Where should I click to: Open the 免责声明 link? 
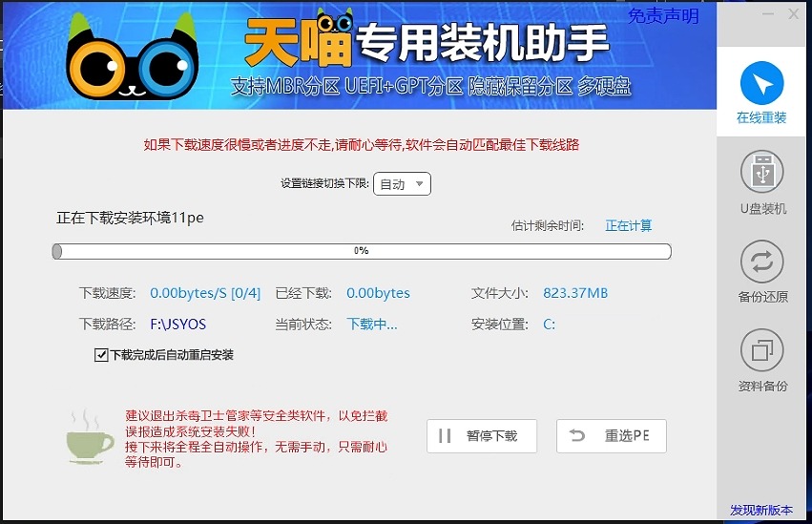(663, 16)
